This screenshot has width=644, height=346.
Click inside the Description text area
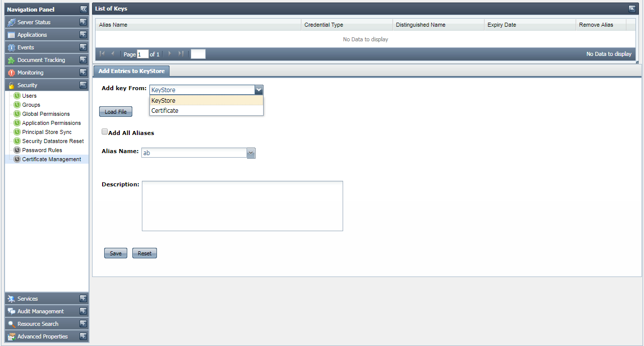click(x=242, y=205)
